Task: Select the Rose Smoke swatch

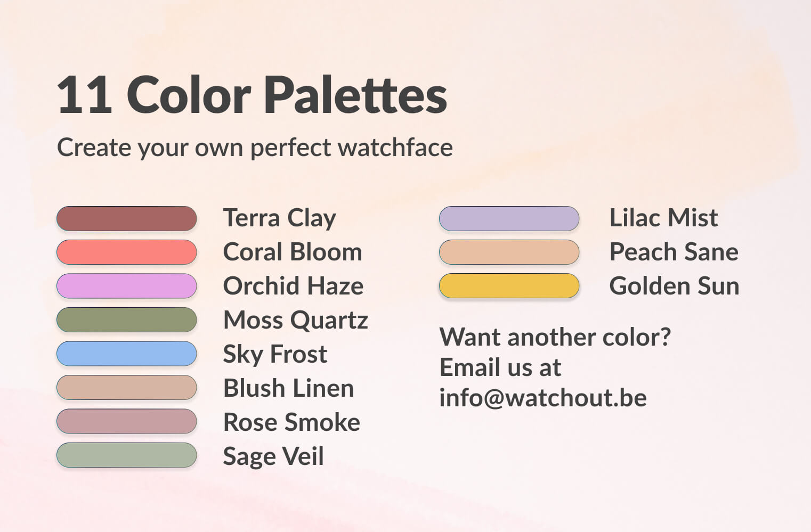Action: pos(127,421)
